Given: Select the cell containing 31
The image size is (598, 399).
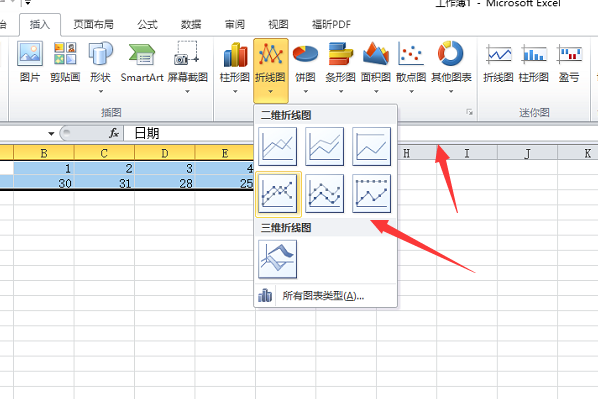Looking at the screenshot, I should pos(104,183).
